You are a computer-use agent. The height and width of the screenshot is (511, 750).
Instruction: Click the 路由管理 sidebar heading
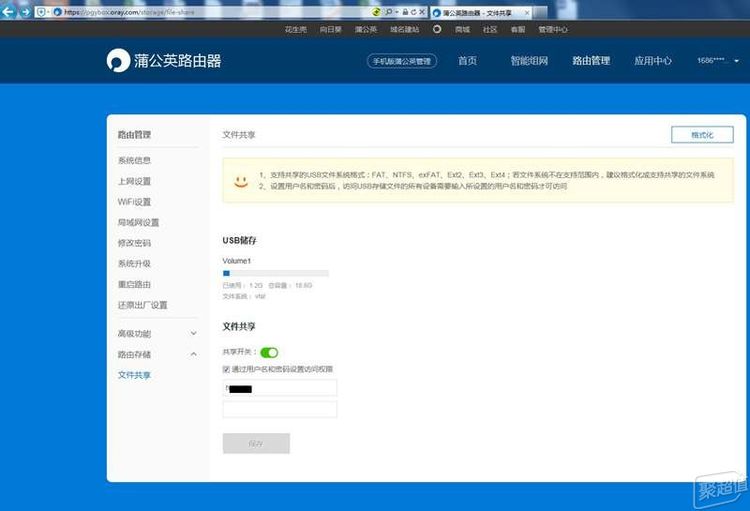tap(134, 135)
